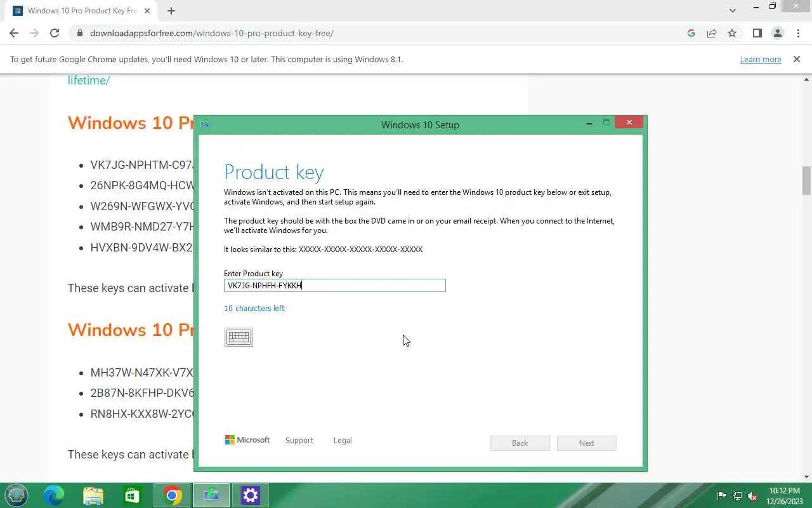Open Chrome three-dot menu
This screenshot has height=508, width=812.
click(x=797, y=33)
